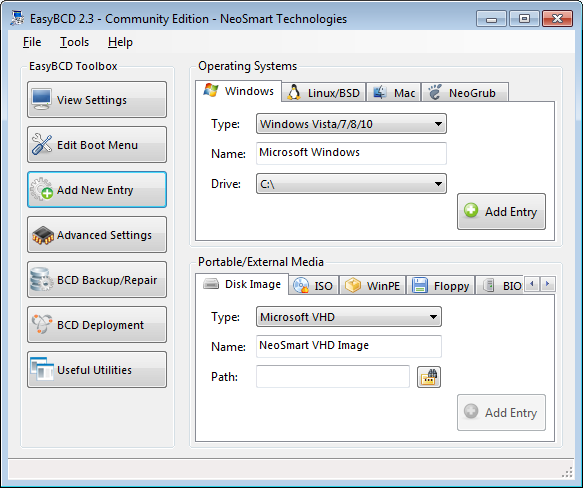Image resolution: width=583 pixels, height=488 pixels.
Task: Expand the Windows version Type dropdown
Action: pyautogui.click(x=351, y=124)
